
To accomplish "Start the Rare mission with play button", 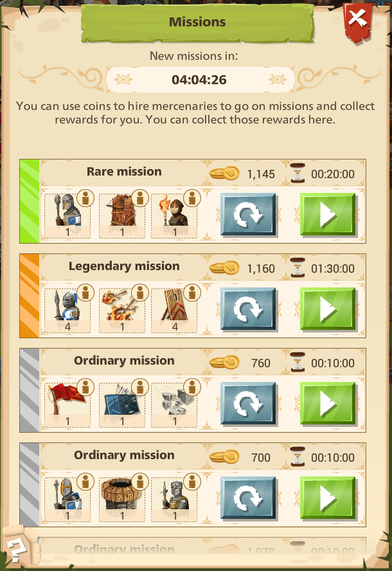I will 328,215.
